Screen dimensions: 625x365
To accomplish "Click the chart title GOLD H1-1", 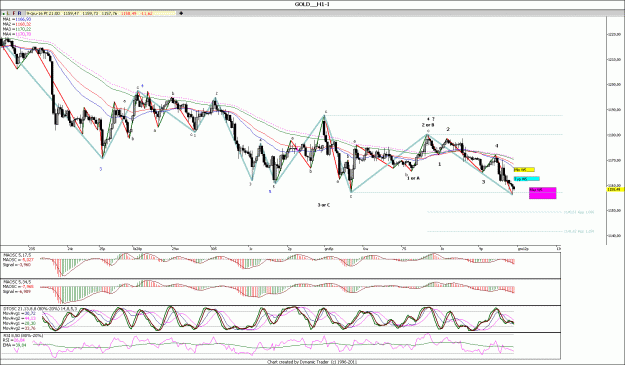I will (x=312, y=4).
